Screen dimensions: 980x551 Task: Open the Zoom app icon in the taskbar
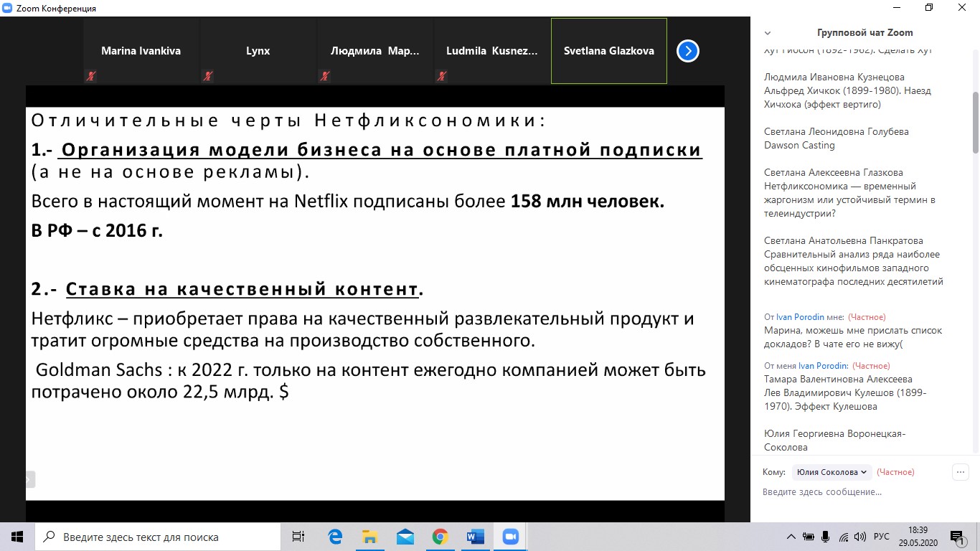coord(510,537)
